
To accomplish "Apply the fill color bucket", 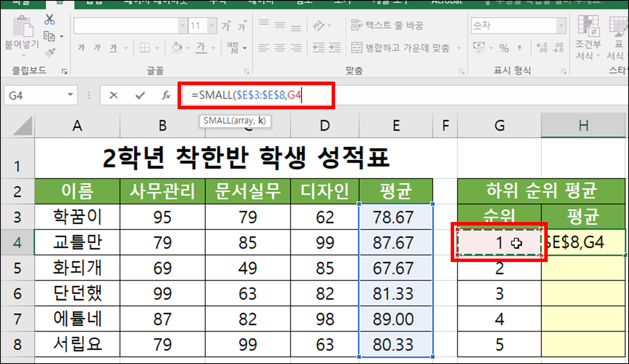I will coord(177,47).
